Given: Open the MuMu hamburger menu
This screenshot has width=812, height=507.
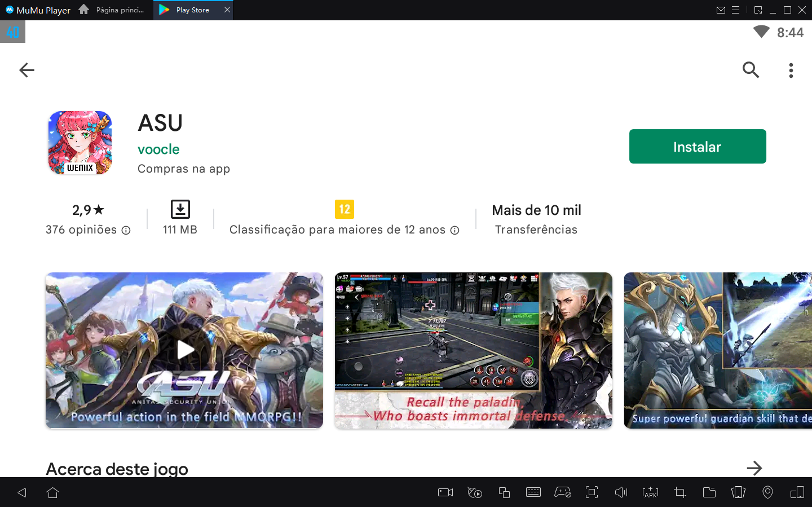Looking at the screenshot, I should 735,10.
